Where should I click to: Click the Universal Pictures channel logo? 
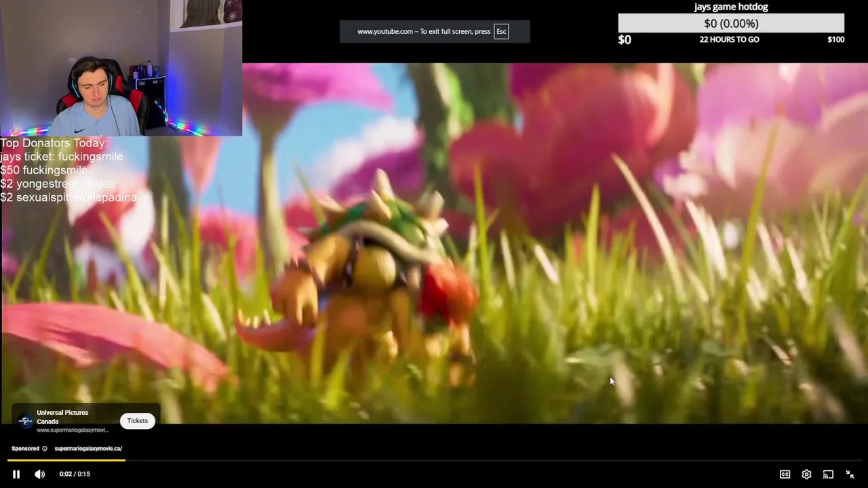[x=25, y=421]
